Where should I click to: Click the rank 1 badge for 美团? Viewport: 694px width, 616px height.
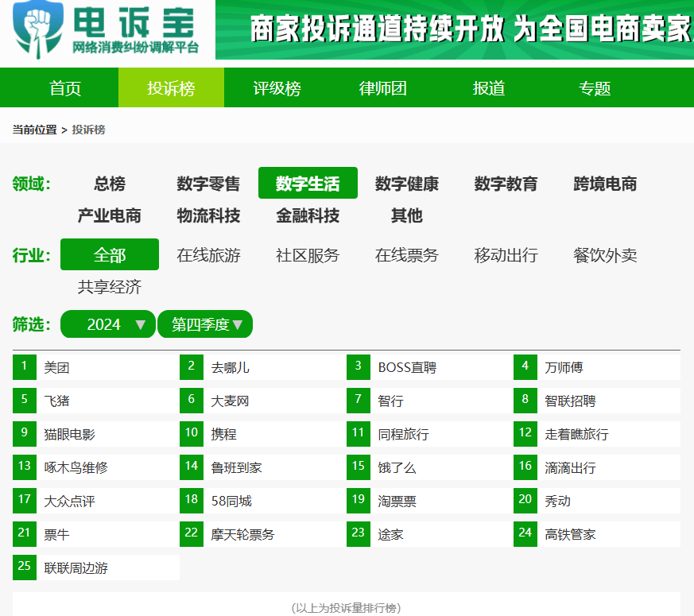[25, 367]
